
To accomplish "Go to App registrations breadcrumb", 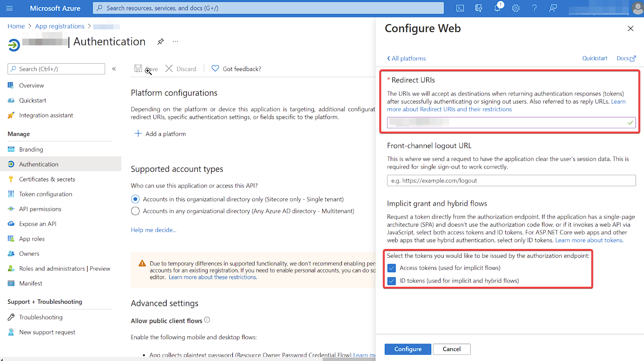I will pyautogui.click(x=60, y=26).
